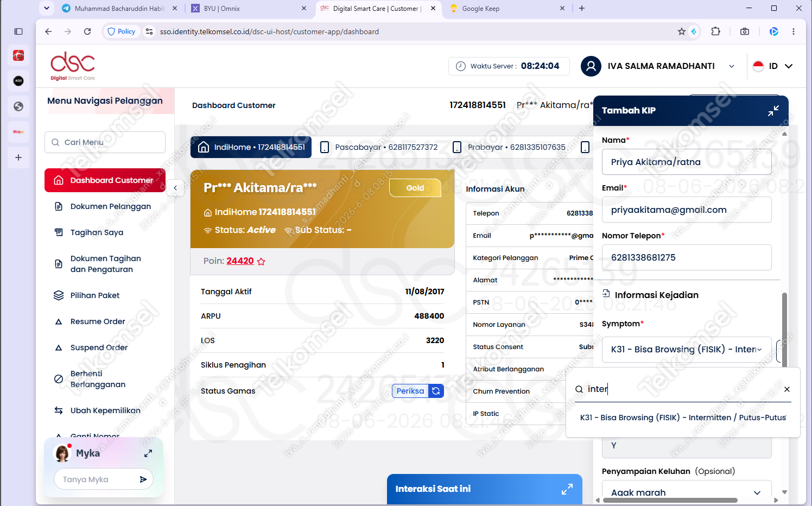Expand the IVA SALMA RAMADHANTI user menu
The height and width of the screenshot is (506, 812).
[732, 66]
